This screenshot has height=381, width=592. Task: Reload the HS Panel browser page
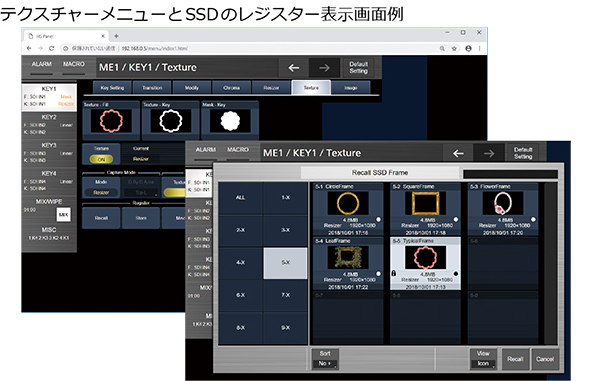[x=52, y=48]
